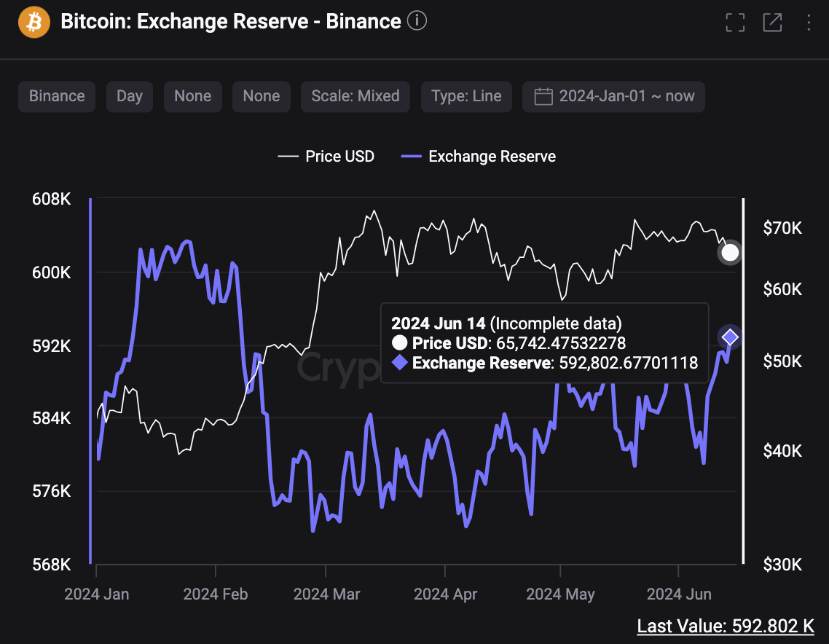Screen dimensions: 829x644
Task: Select the 2024 Jun axis label
Action: [679, 594]
